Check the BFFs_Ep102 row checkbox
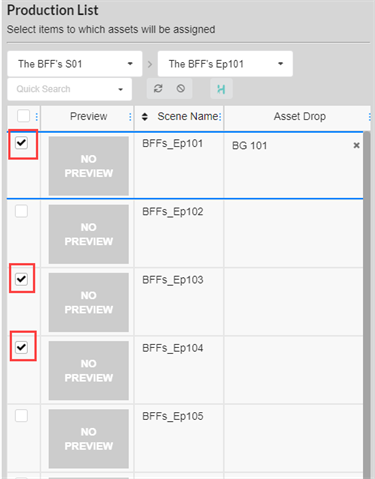375x479 pixels. pyautogui.click(x=22, y=211)
